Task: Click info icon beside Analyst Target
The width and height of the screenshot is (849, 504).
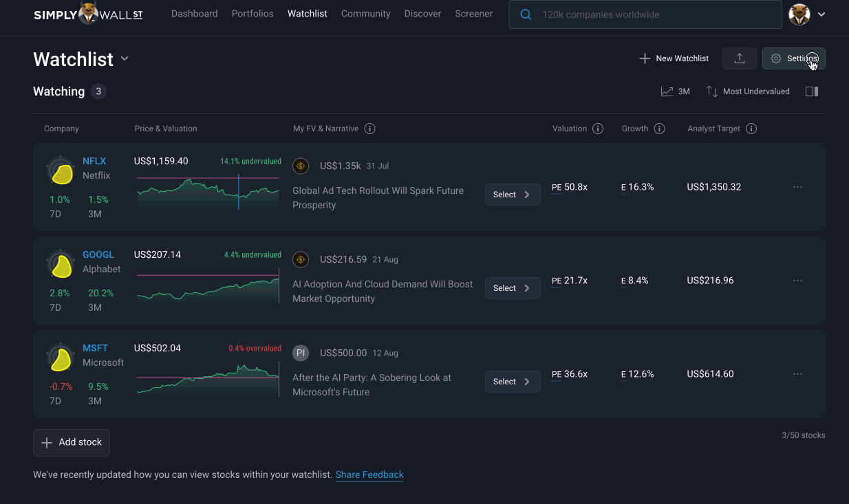Action: pyautogui.click(x=751, y=129)
